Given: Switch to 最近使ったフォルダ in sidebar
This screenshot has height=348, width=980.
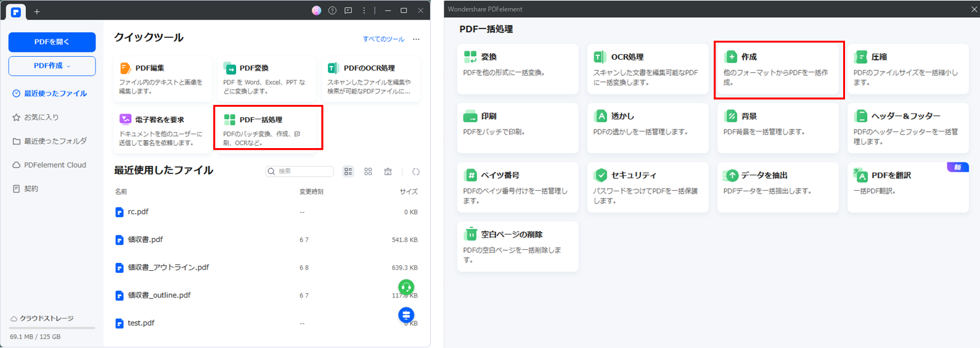Looking at the screenshot, I should coord(50,141).
